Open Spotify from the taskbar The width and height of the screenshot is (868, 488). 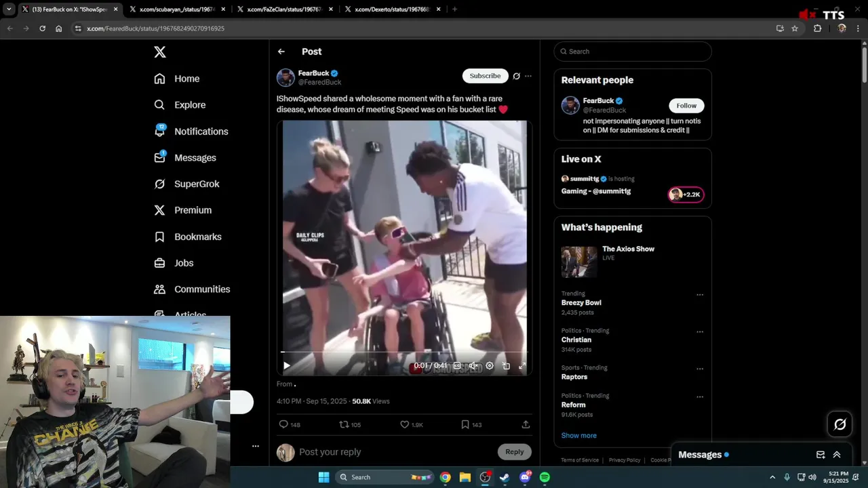pos(545,477)
